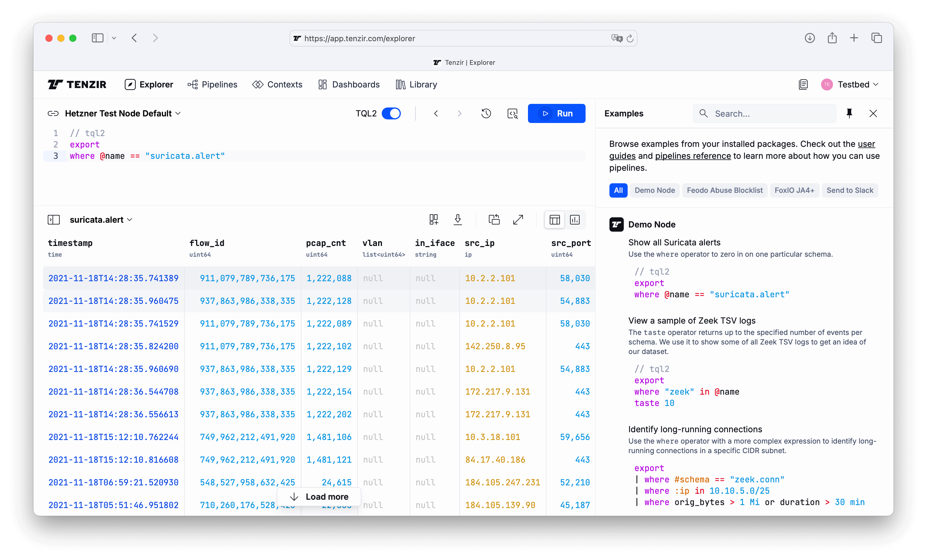The width and height of the screenshot is (927, 560).
Task: Show Safari tab overview
Action: (x=877, y=38)
